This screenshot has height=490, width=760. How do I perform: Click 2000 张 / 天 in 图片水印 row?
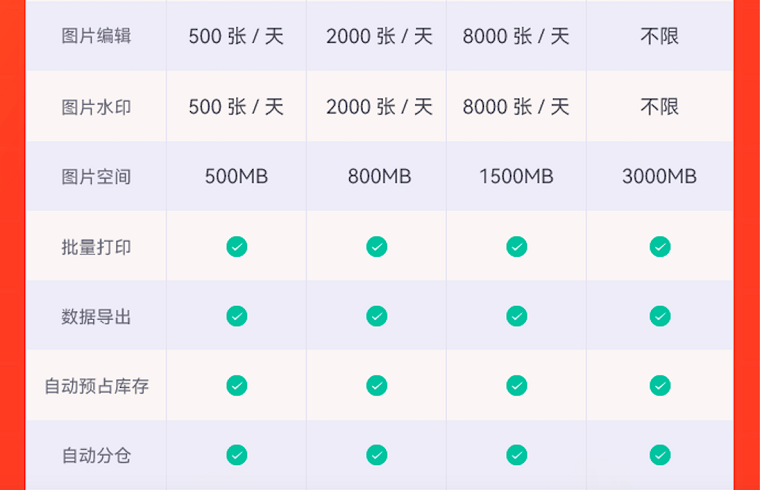click(x=379, y=107)
